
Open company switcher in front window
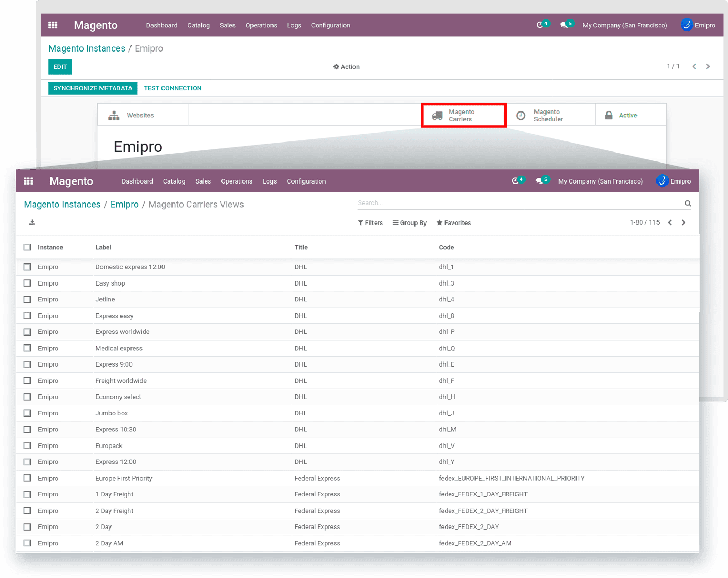click(x=600, y=181)
